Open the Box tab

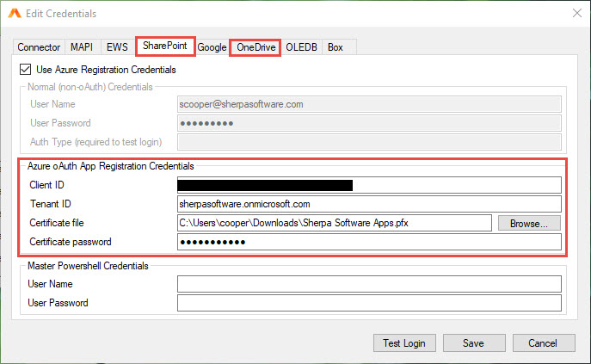click(336, 47)
